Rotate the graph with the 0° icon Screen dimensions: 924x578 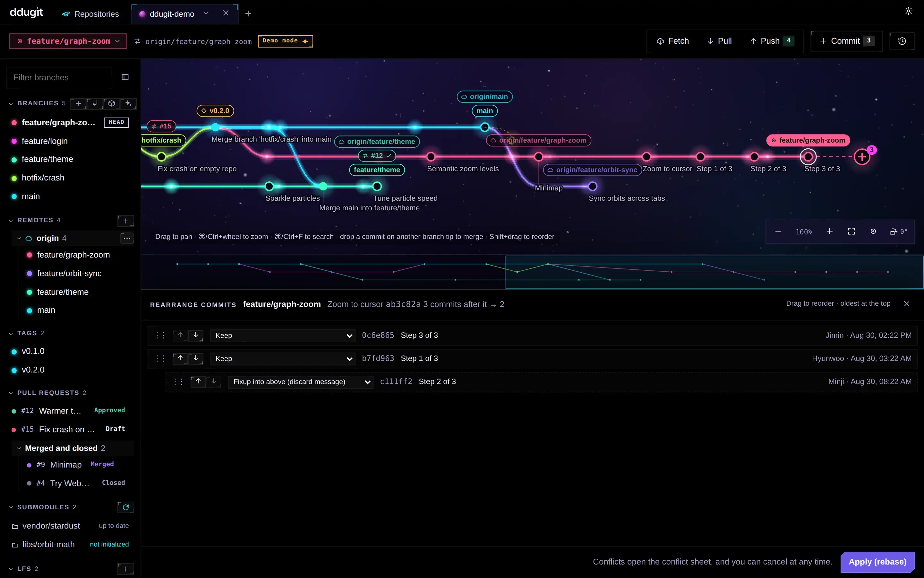coord(898,232)
